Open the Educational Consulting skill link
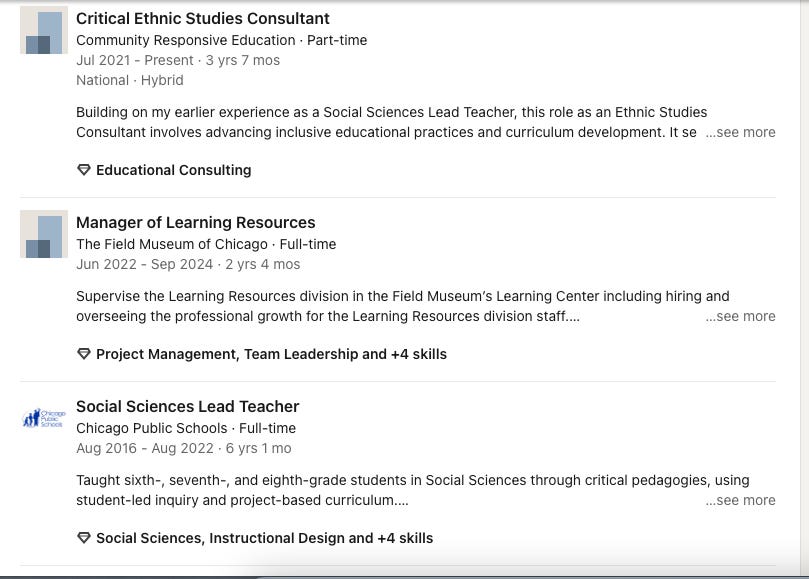 (174, 170)
